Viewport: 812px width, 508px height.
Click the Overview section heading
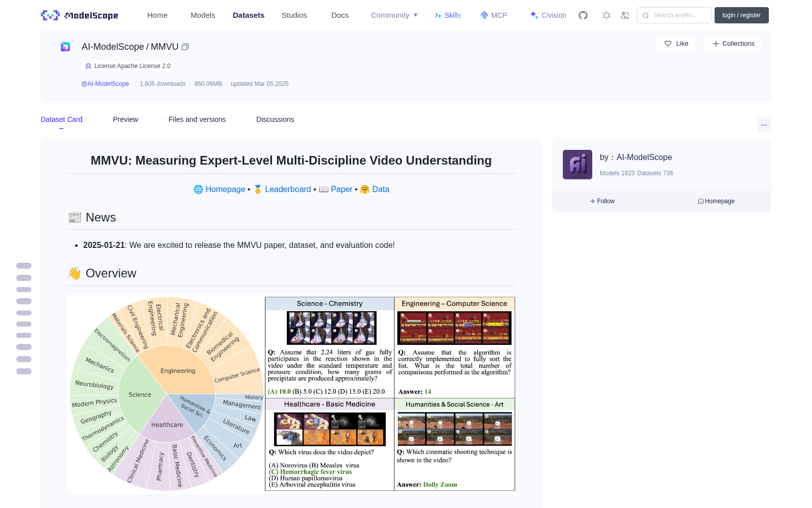click(x=111, y=273)
